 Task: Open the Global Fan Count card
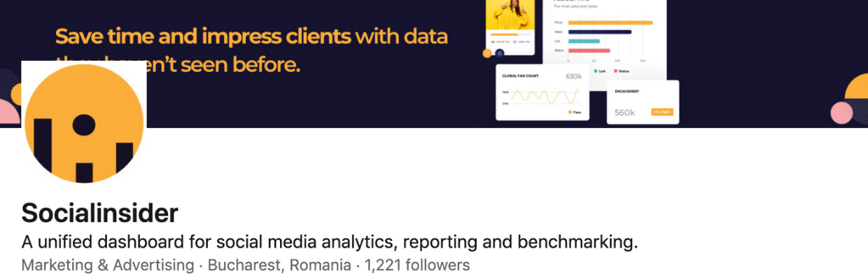click(542, 92)
